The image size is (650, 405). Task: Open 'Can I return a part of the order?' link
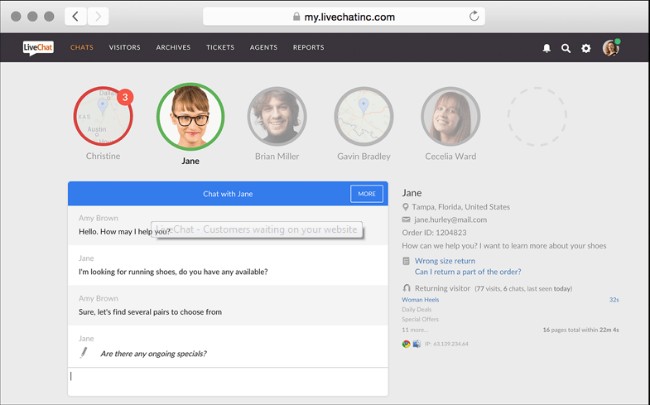[x=468, y=272]
